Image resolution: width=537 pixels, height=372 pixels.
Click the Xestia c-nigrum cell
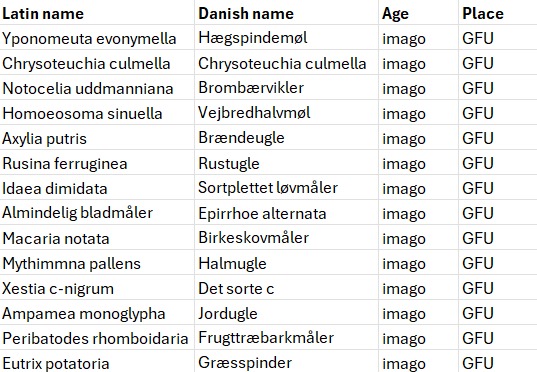tap(97, 287)
